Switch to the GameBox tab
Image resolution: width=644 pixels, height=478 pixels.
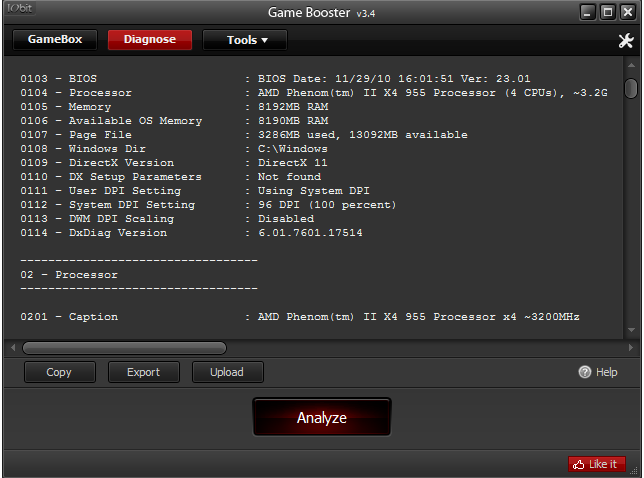click(x=55, y=40)
